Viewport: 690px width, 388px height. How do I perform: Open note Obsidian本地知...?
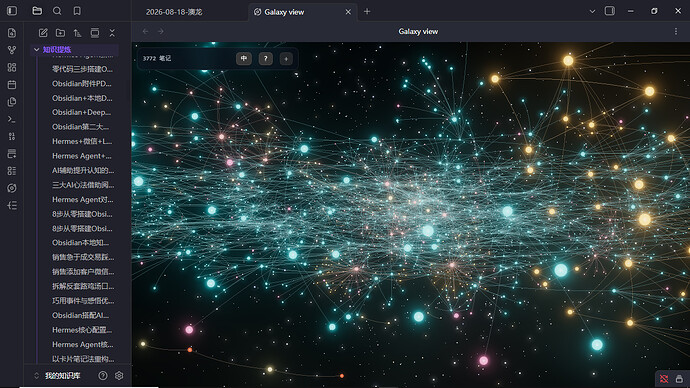click(81, 242)
